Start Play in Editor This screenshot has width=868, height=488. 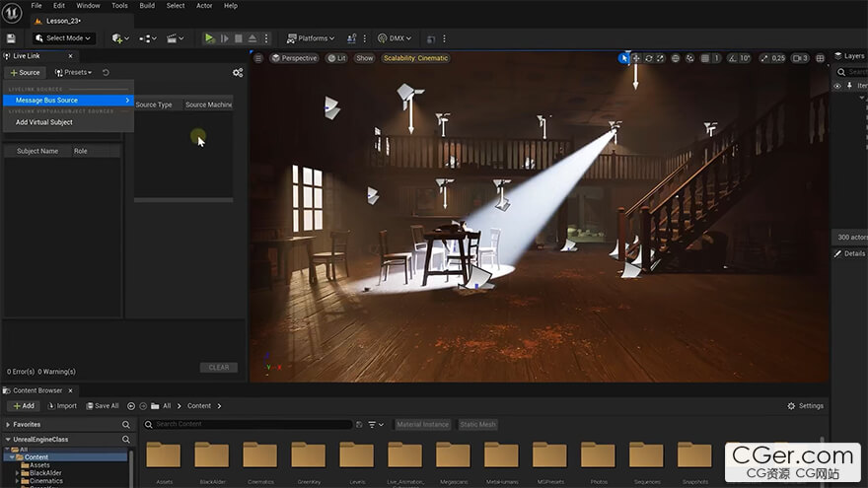click(x=209, y=38)
